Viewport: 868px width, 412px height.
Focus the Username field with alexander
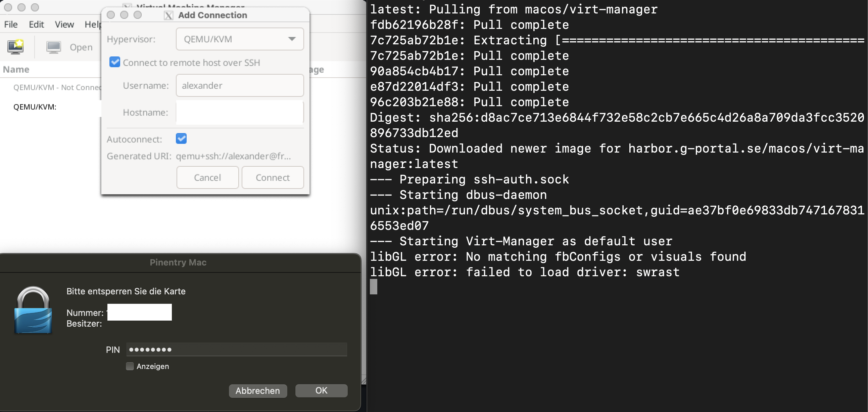point(240,85)
